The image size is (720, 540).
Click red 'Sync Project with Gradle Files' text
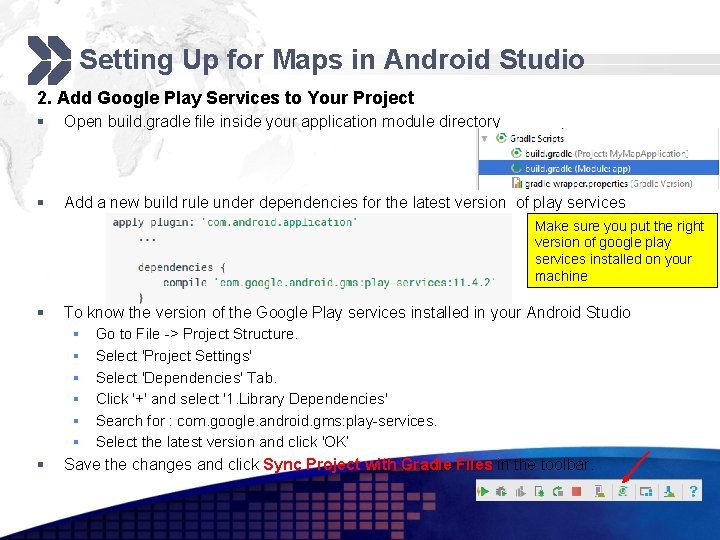click(x=378, y=464)
